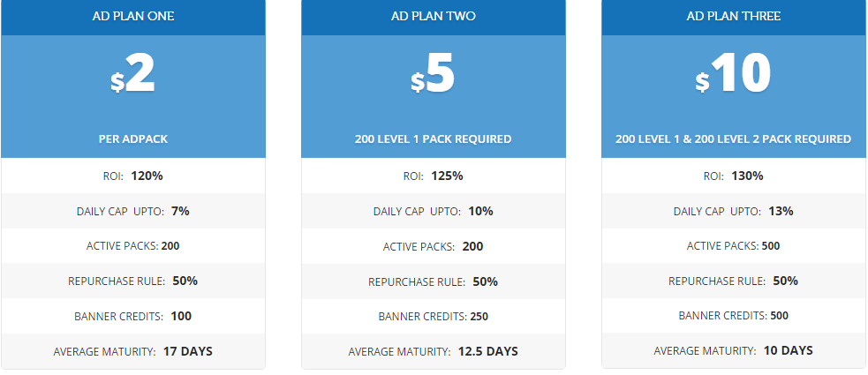Click Average Maturity 17 DAYS row

pos(133,351)
